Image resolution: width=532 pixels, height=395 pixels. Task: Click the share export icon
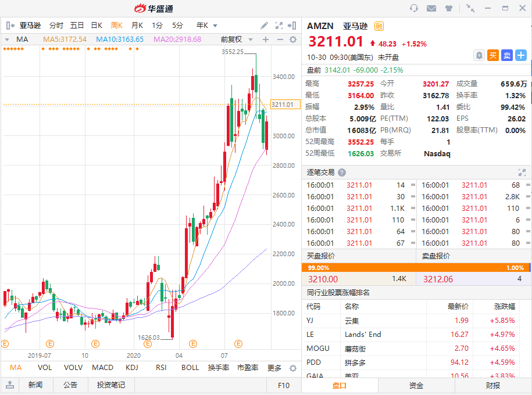(x=10, y=385)
